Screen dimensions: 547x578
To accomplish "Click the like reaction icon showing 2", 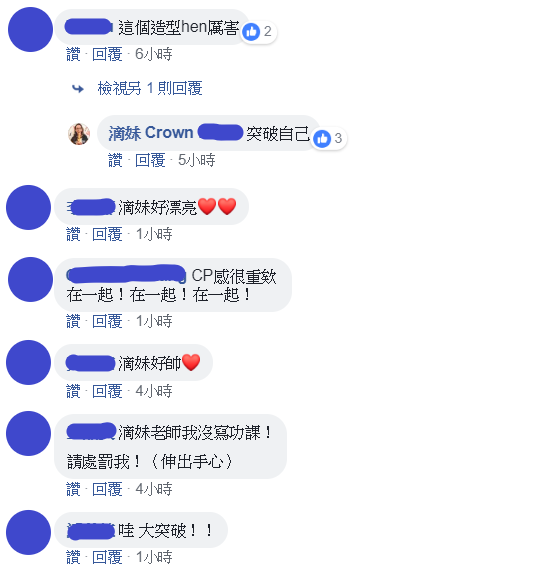I will click(x=251, y=32).
